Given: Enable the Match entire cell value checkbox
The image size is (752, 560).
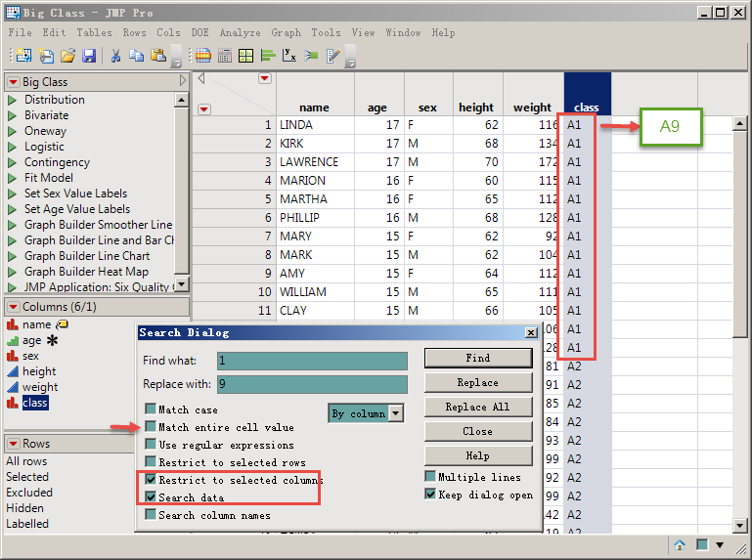Looking at the screenshot, I should pos(151,427).
